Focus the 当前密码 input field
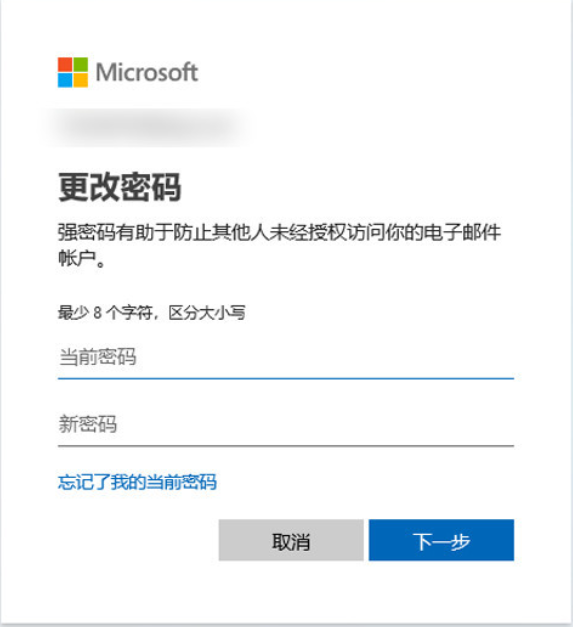 [286, 357]
